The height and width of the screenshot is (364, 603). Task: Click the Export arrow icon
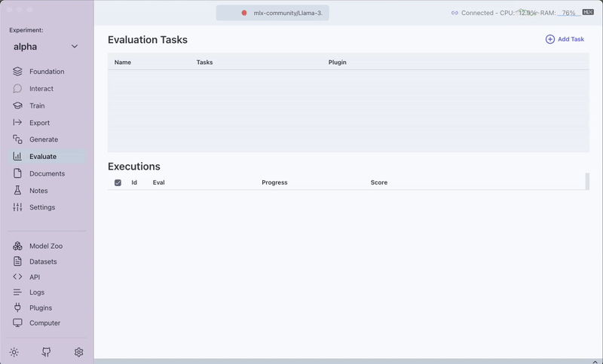click(17, 123)
